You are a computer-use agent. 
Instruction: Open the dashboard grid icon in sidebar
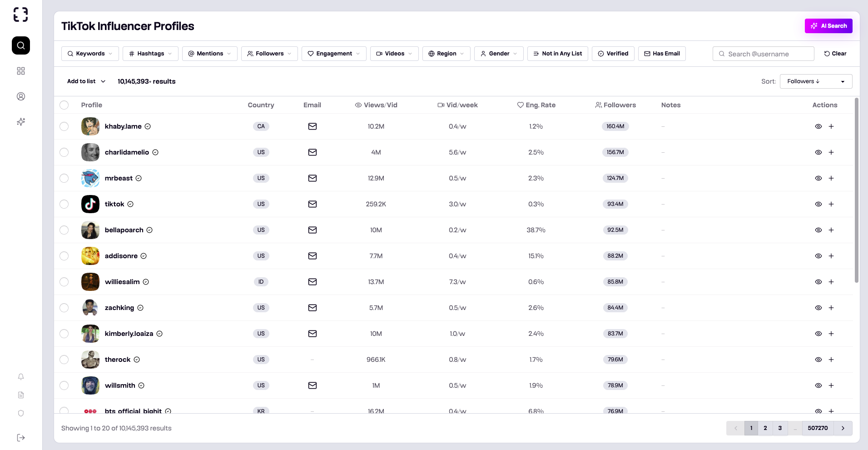(21, 71)
